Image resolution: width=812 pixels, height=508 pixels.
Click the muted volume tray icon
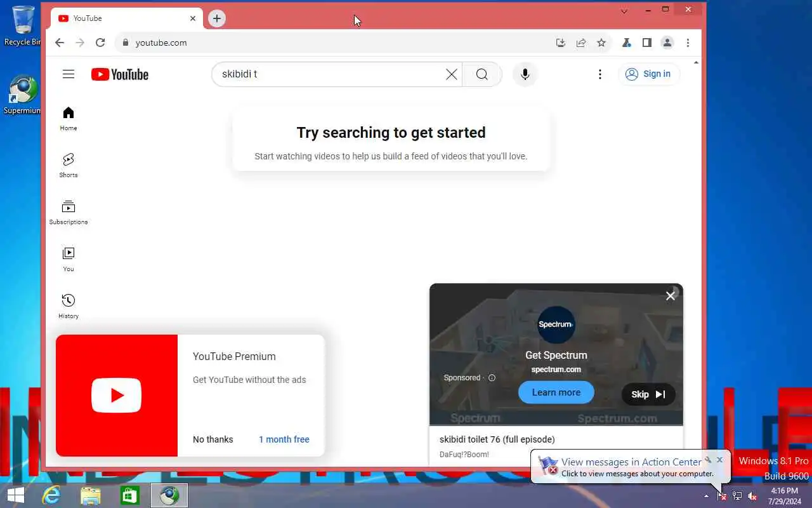tap(752, 496)
